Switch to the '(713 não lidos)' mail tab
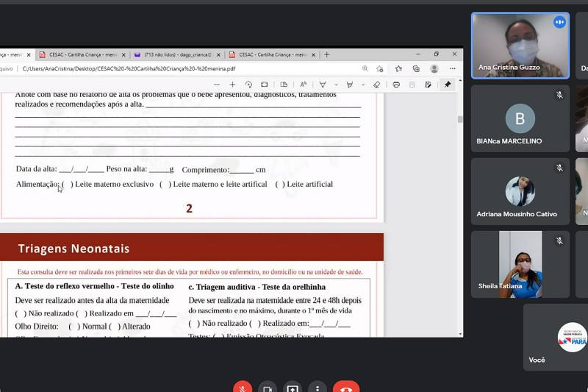Image resolution: width=588 pixels, height=392 pixels. (175, 54)
